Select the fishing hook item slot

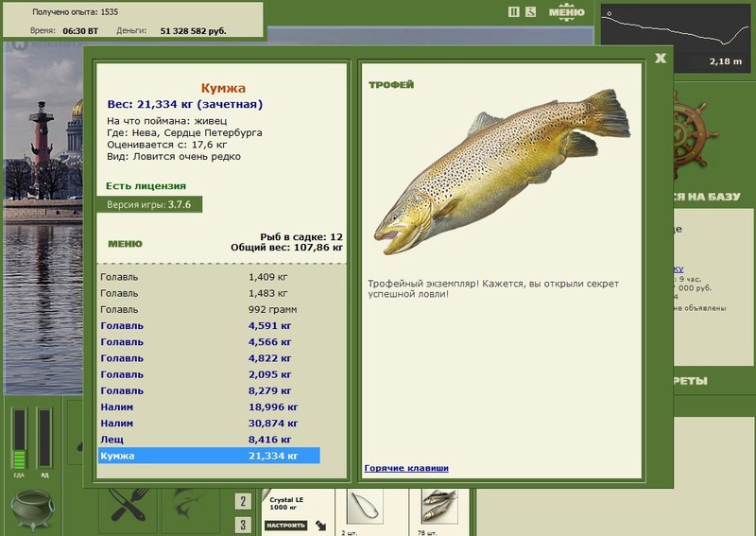point(365,507)
